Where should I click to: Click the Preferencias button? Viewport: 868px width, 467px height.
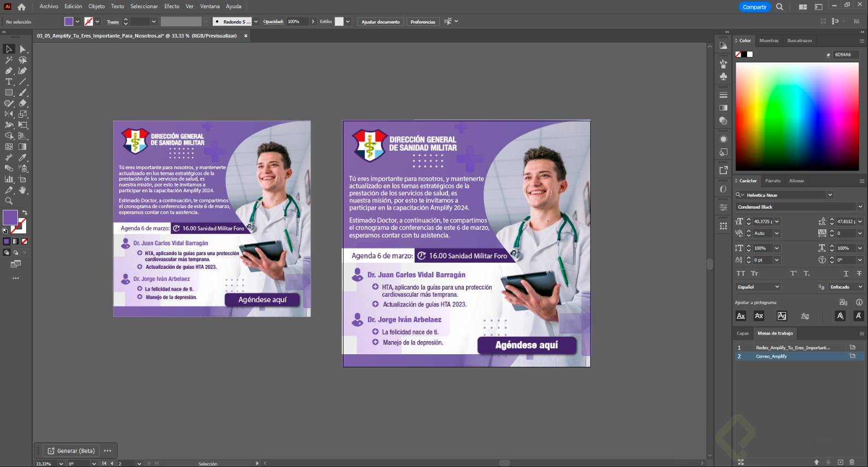423,22
